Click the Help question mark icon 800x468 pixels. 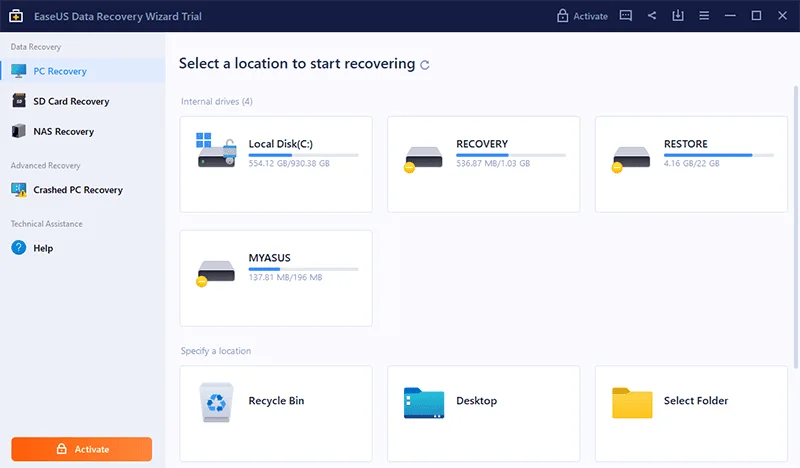pyautogui.click(x=18, y=248)
